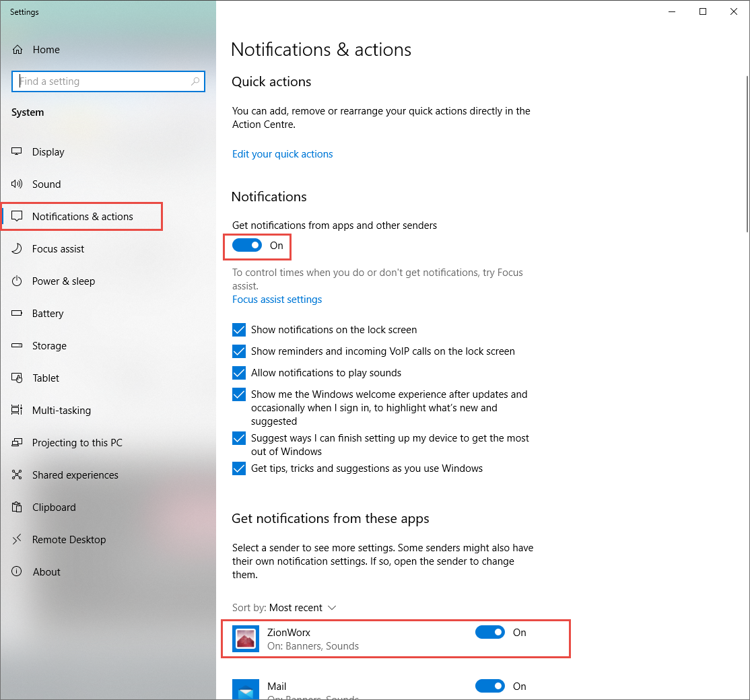Viewport: 750px width, 700px height.
Task: Open ZionWorx sender settings
Action: tap(396, 639)
